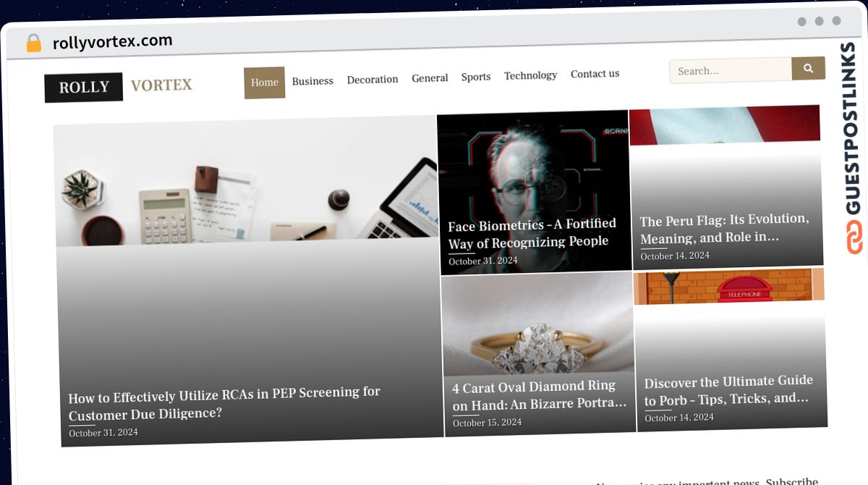The height and width of the screenshot is (485, 868).
Task: Click October 14, 2024 under Porb guide
Action: click(x=679, y=418)
